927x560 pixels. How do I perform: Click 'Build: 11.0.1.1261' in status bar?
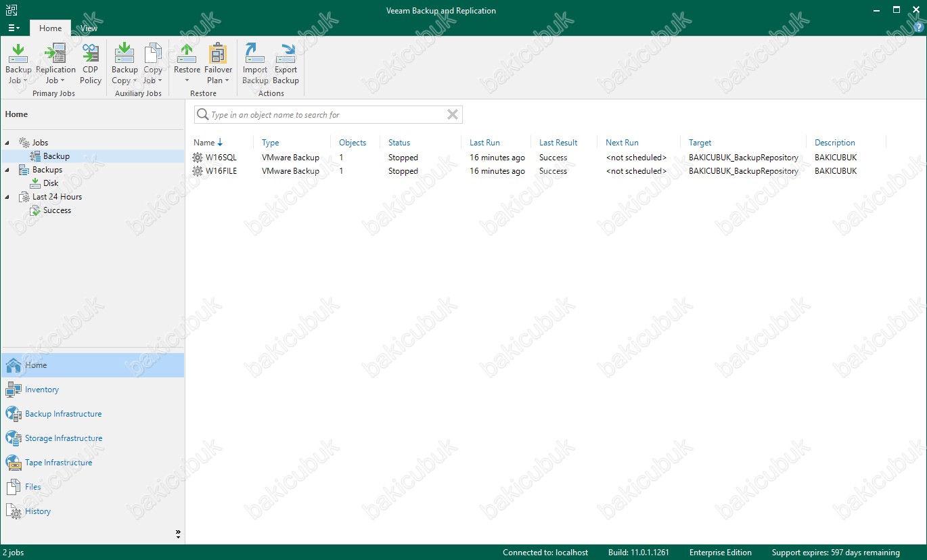(639, 553)
